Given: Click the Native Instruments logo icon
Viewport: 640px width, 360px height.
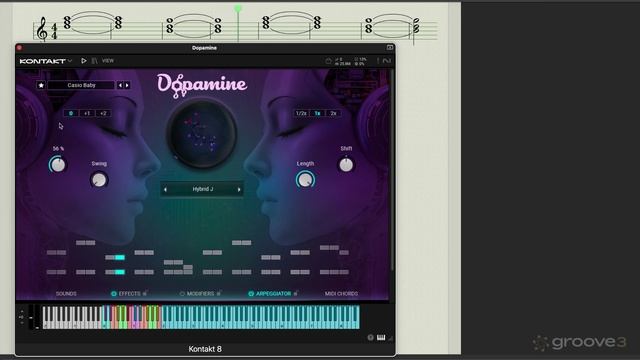Looking at the screenshot, I should click(387, 61).
